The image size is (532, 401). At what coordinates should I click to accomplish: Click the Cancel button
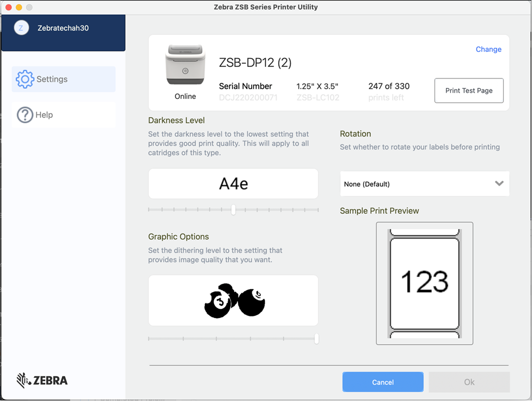coord(382,382)
